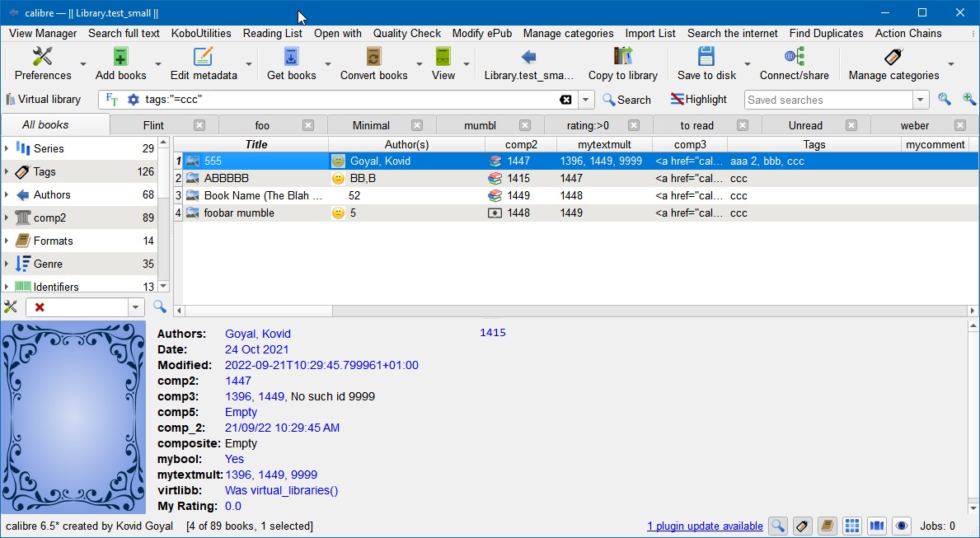
Task: Close the Flint virtual library tab
Action: pyautogui.click(x=199, y=125)
